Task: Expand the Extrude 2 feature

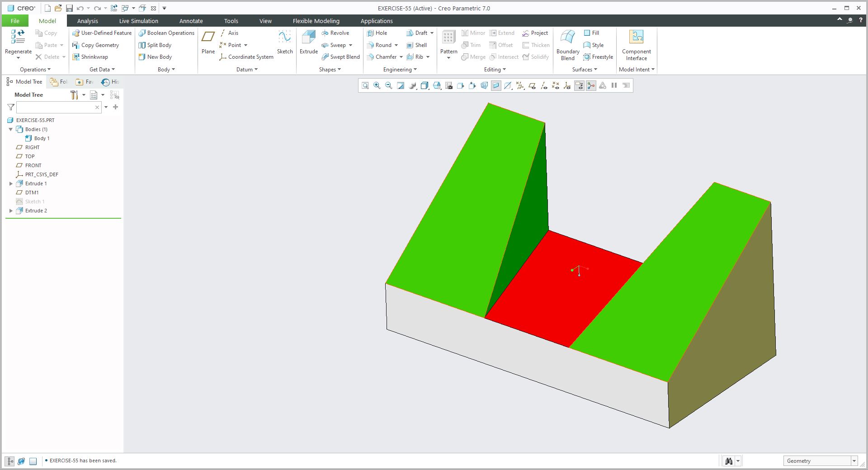Action: coord(11,211)
